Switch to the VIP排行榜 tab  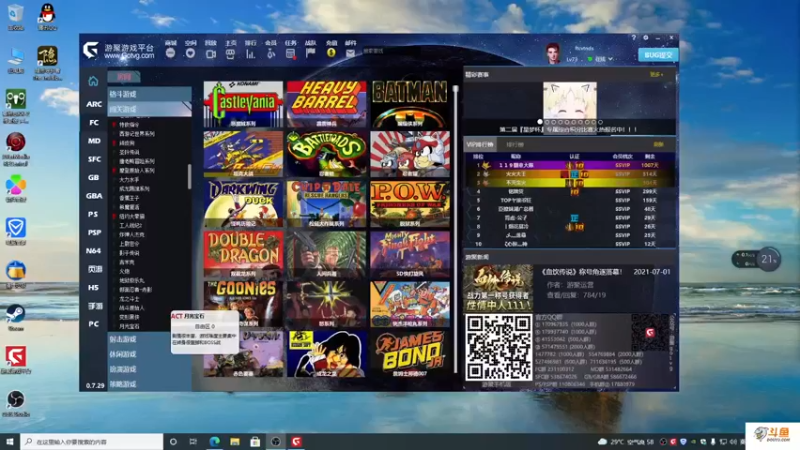tap(480, 144)
